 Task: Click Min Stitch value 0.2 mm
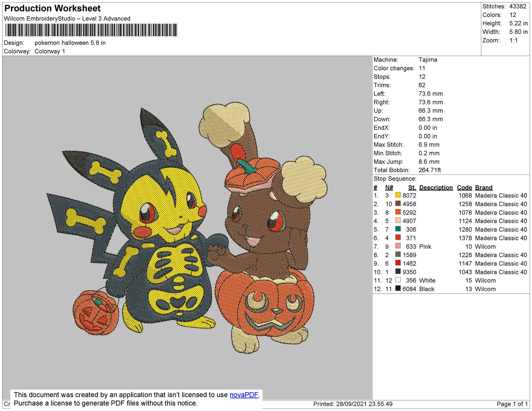click(429, 153)
